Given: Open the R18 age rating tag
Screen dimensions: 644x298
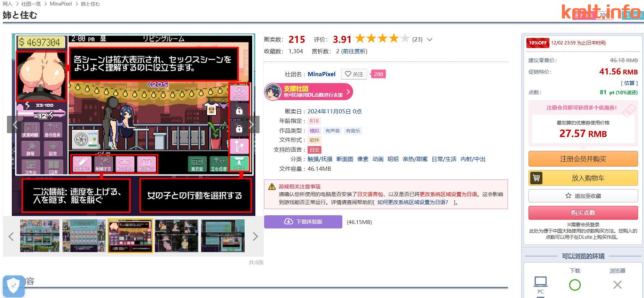Looking at the screenshot, I should pyautogui.click(x=314, y=121).
